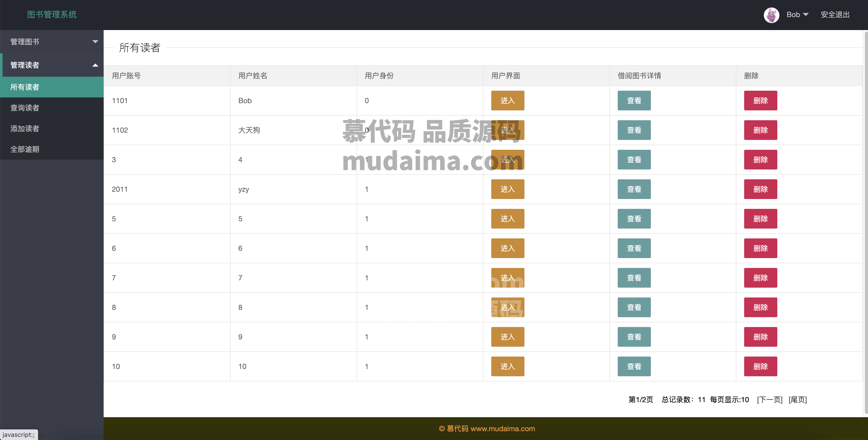Click 进入 for account 9
This screenshot has width=868, height=440.
click(x=508, y=337)
